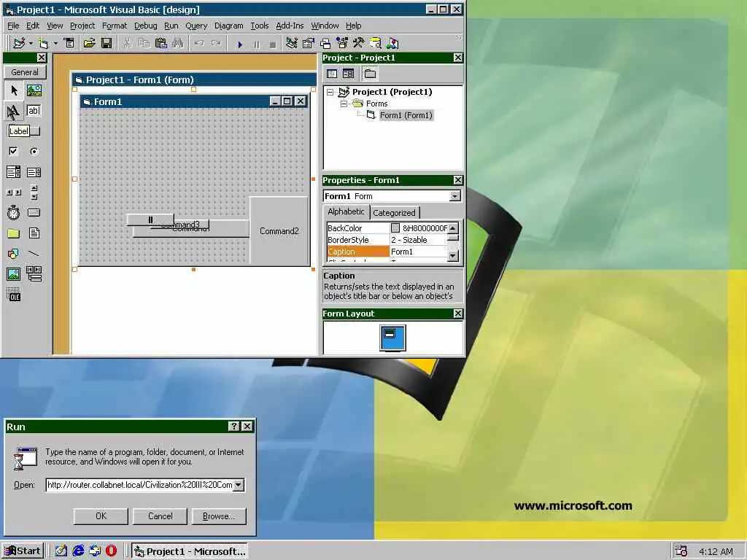Open the Form1 Form object dropdown
The image size is (747, 560).
click(455, 196)
